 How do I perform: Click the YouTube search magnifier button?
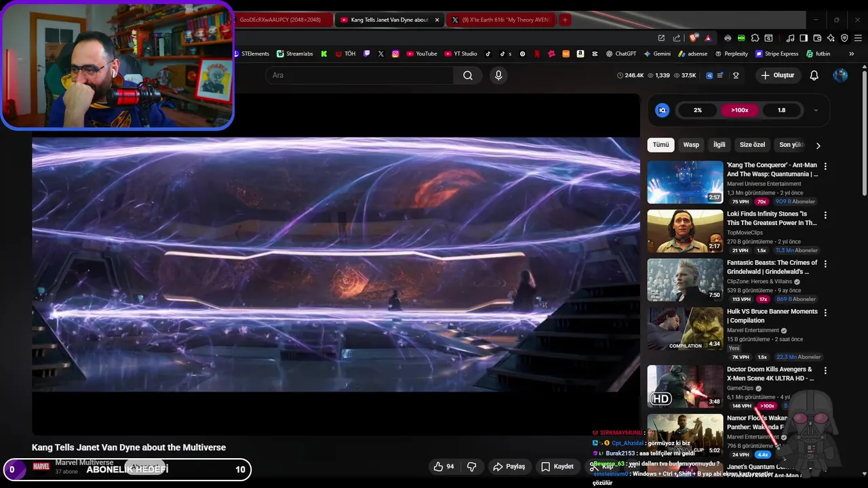click(468, 75)
